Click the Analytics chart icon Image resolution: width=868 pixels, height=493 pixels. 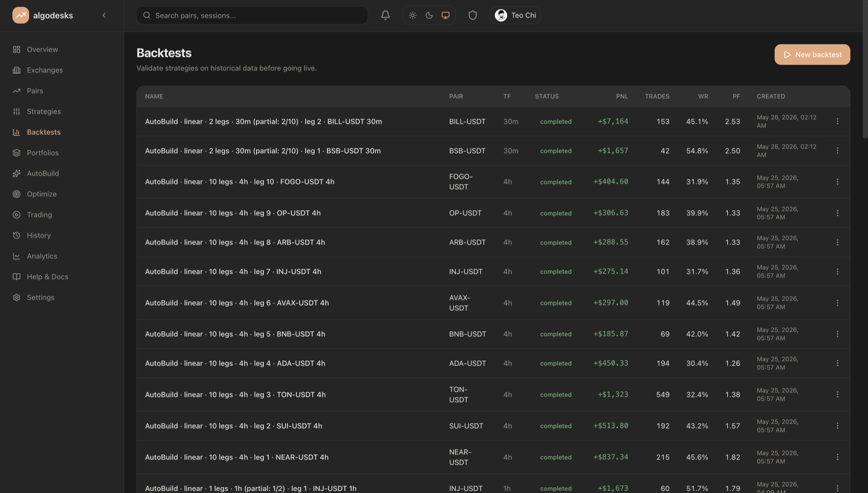[16, 256]
